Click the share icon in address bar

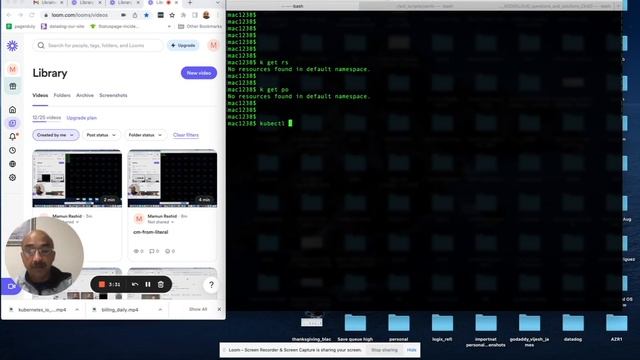(135, 15)
